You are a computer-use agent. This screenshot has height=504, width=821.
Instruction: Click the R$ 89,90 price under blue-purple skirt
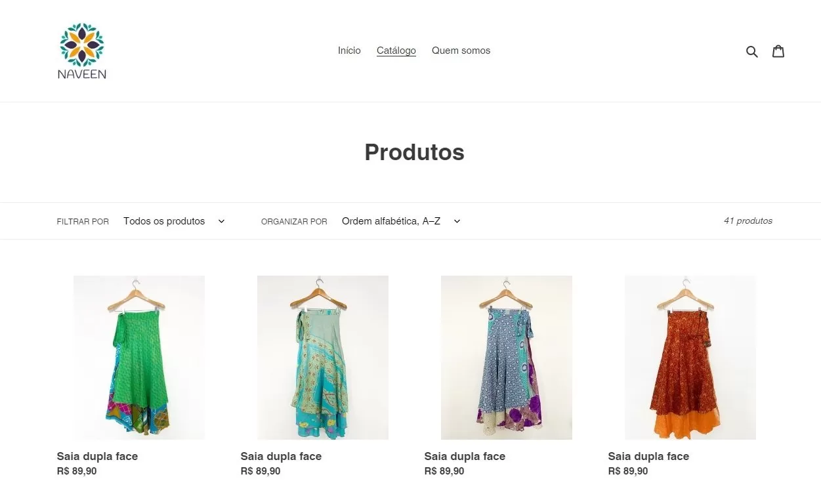click(x=444, y=471)
